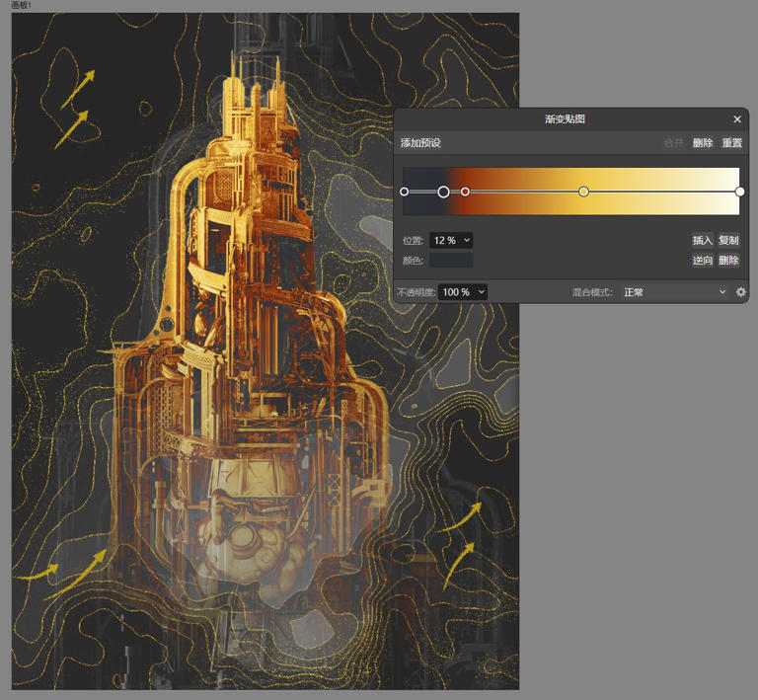
Task: Click 删除 next to 重置 in header
Action: click(x=702, y=143)
